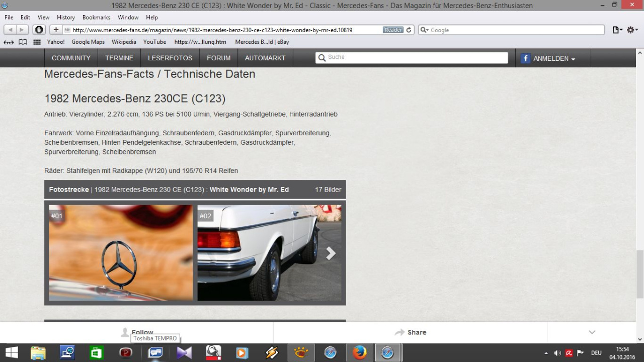Open the History menu
Viewport: 644px width, 362px height.
point(66,17)
